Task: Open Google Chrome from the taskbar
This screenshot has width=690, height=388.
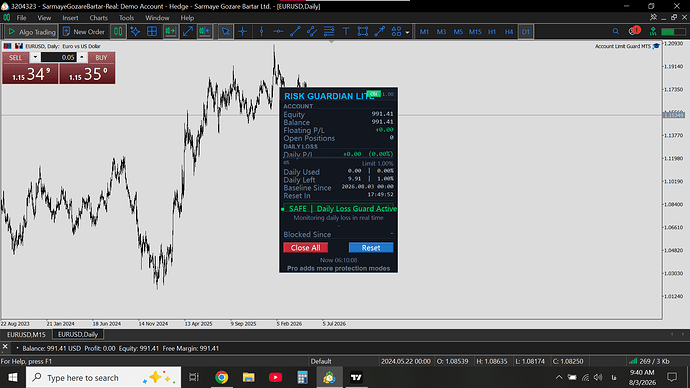Action: pyautogui.click(x=221, y=377)
